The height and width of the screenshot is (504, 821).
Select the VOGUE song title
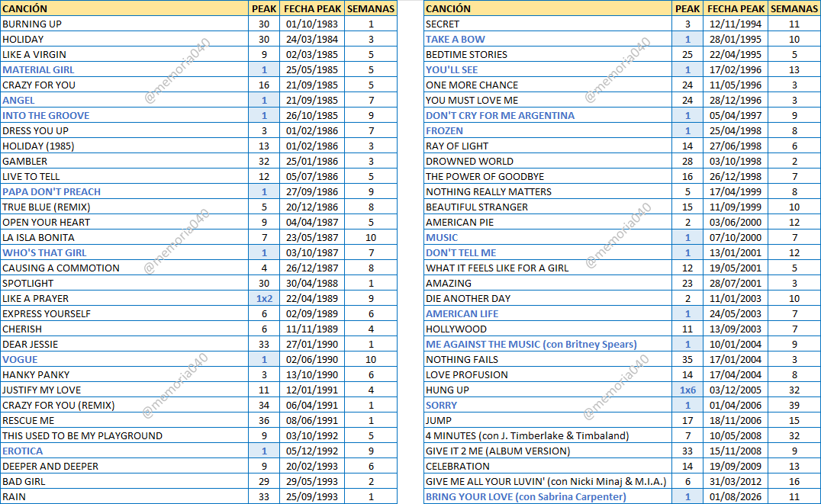coord(20,360)
